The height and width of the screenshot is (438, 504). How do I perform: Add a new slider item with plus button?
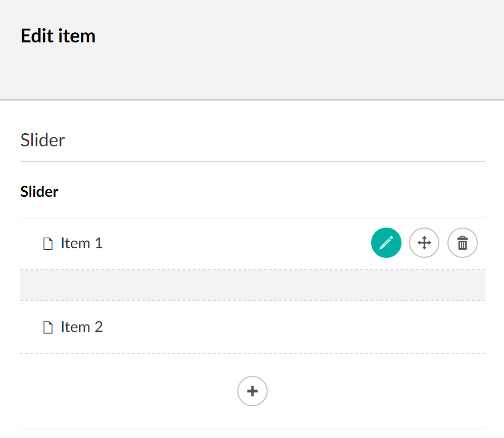253,391
